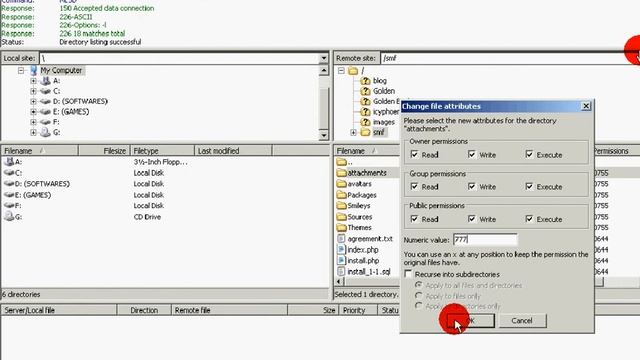Viewport: 640px width, 360px height.
Task: Enable Recurse into subdirectories checkbox
Action: (408, 274)
